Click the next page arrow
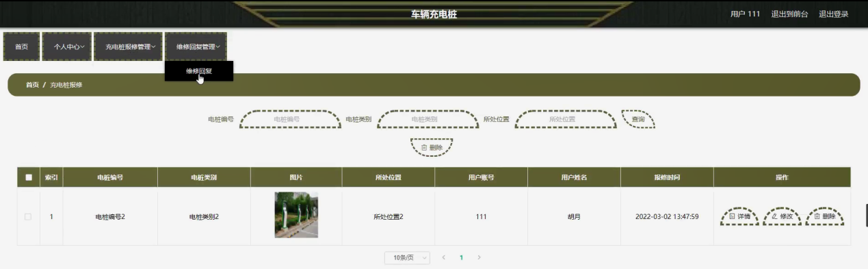868x269 pixels. pyautogui.click(x=479, y=257)
